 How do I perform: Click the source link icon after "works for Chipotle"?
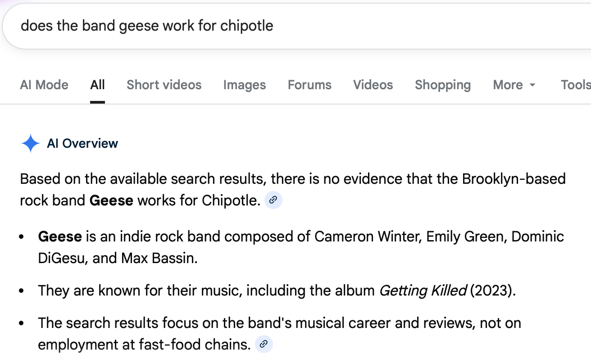tap(273, 200)
